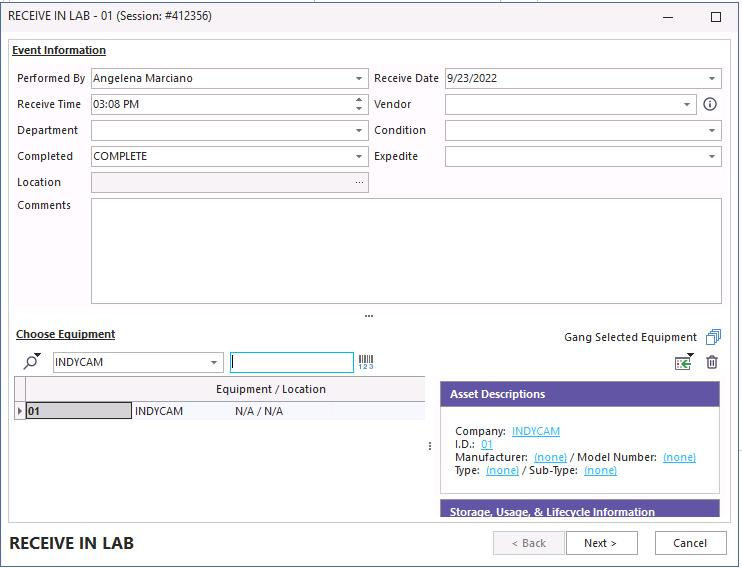Viewport: 742px width, 568px height.
Task: Open the INDYCAM company dropdown
Action: [x=214, y=362]
